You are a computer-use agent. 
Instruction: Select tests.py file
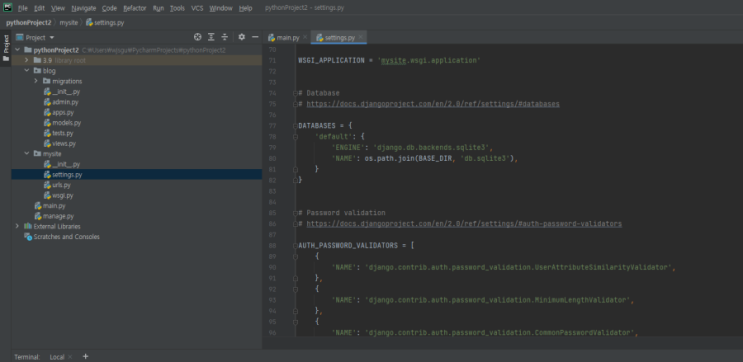59,133
